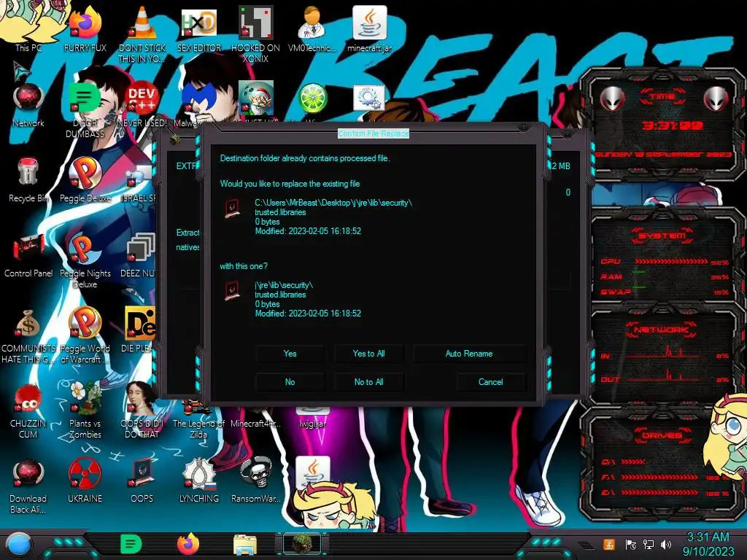The image size is (747, 560).
Task: Open the UKRAINE radiation symbol shortcut
Action: click(x=85, y=481)
